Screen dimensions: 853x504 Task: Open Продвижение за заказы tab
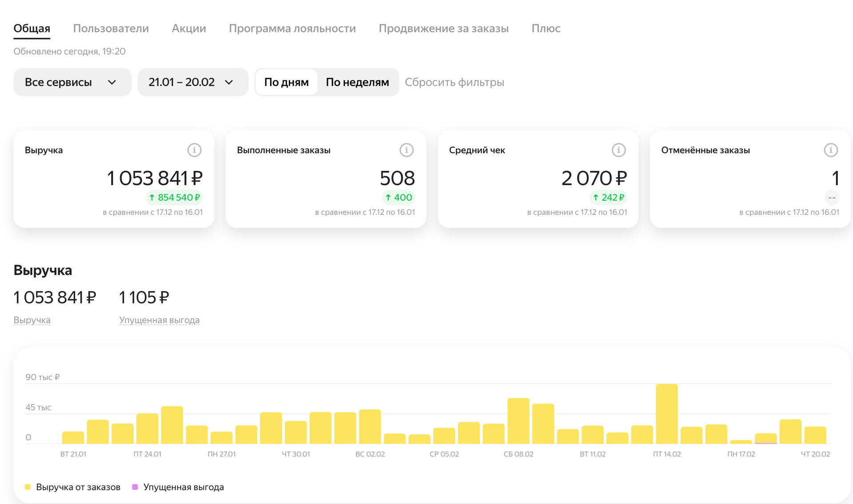444,28
